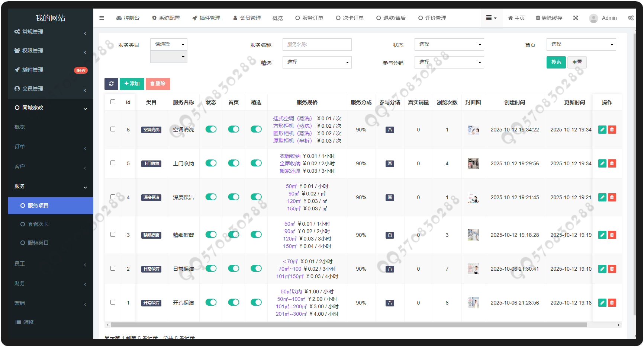This screenshot has width=644, height=347.
Task: Click the trash icon for 日常保洁 row
Action: [x=612, y=269]
